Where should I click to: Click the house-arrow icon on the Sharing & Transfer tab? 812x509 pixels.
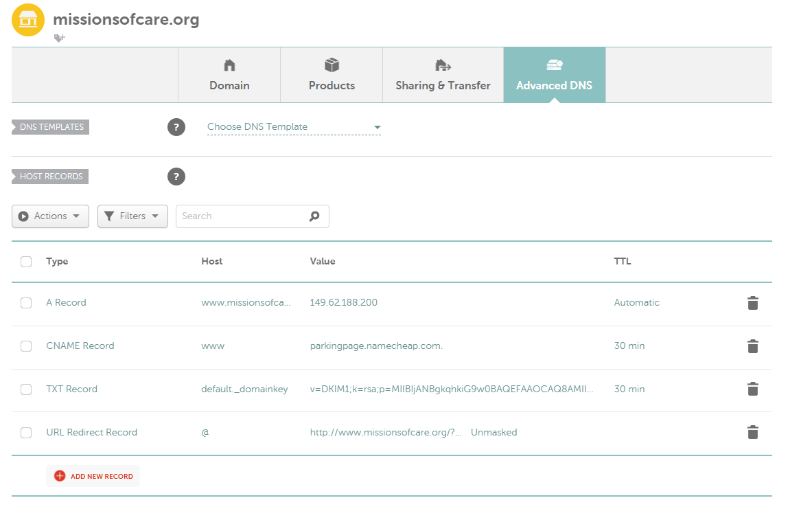click(443, 65)
